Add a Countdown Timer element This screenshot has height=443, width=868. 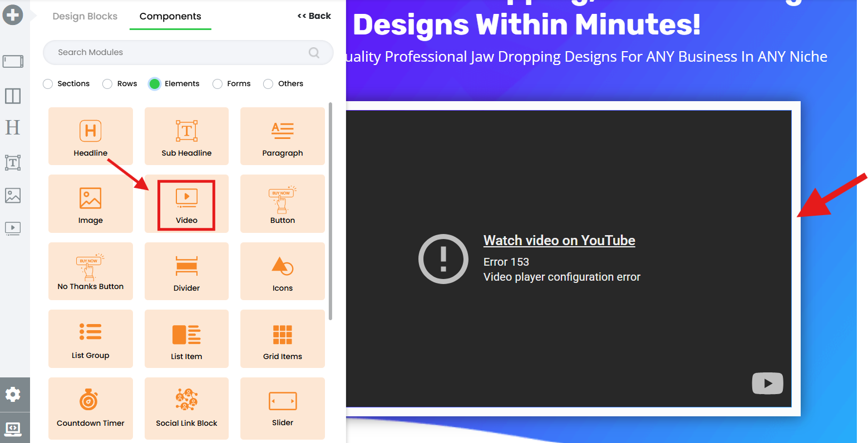(91, 409)
